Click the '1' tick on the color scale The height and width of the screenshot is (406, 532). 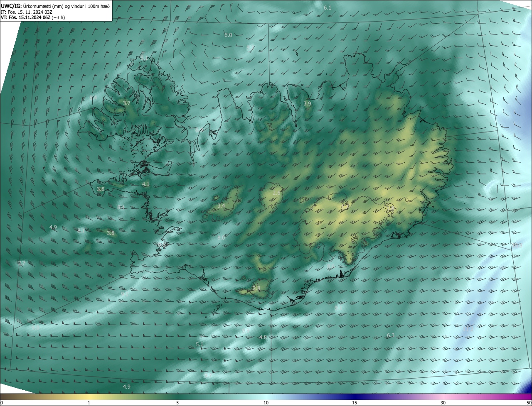click(x=89, y=403)
